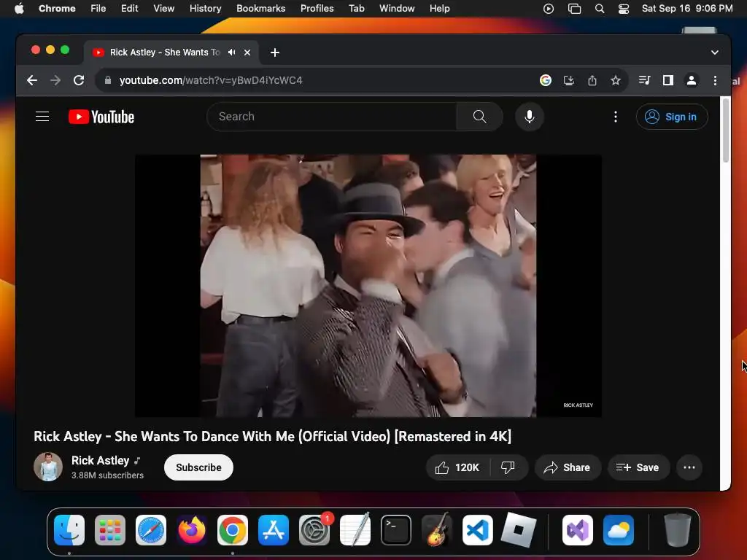Open the Window menu

(x=397, y=9)
